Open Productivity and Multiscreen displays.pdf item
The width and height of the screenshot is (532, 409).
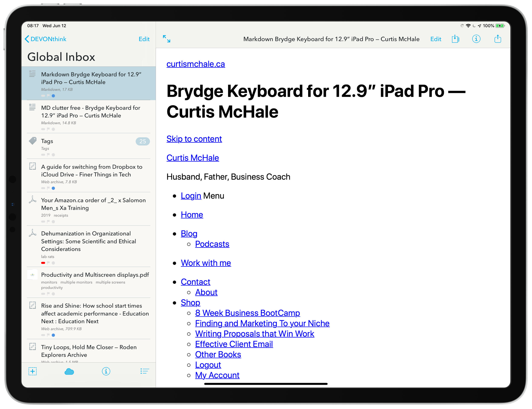95,275
